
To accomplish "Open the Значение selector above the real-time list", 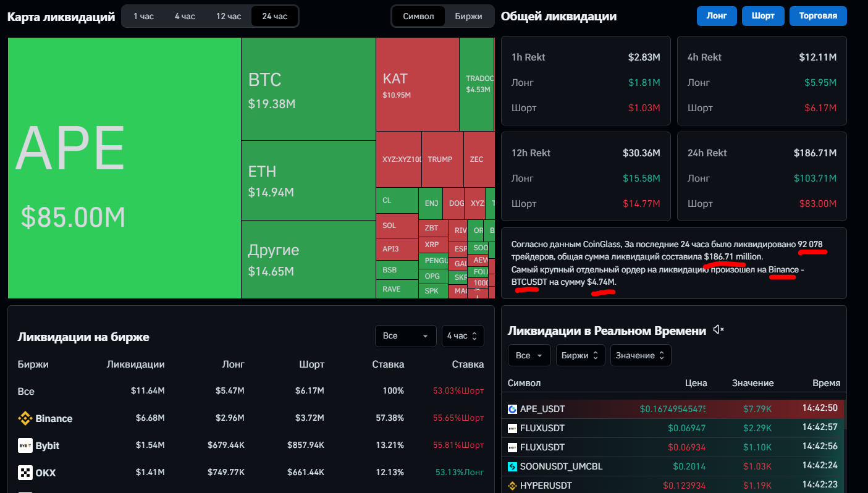I will click(641, 355).
